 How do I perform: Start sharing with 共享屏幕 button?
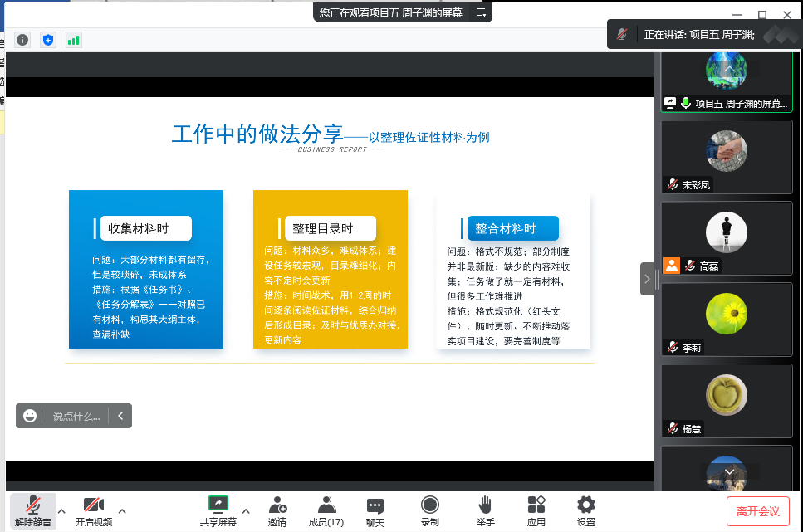point(218,511)
